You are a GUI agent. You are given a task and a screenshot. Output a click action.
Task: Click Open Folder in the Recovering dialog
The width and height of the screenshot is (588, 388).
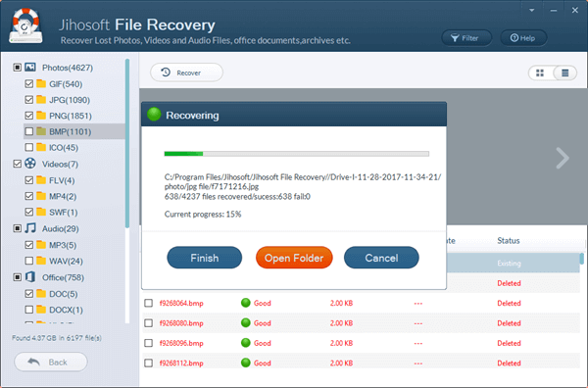294,258
